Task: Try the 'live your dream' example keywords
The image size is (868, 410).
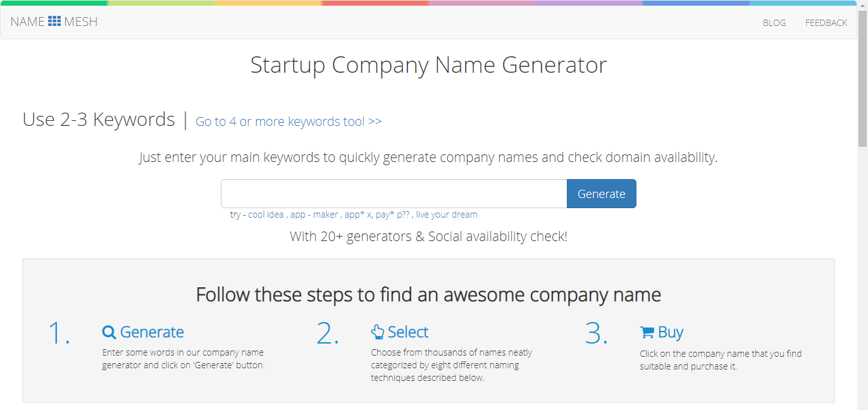Action: (446, 214)
